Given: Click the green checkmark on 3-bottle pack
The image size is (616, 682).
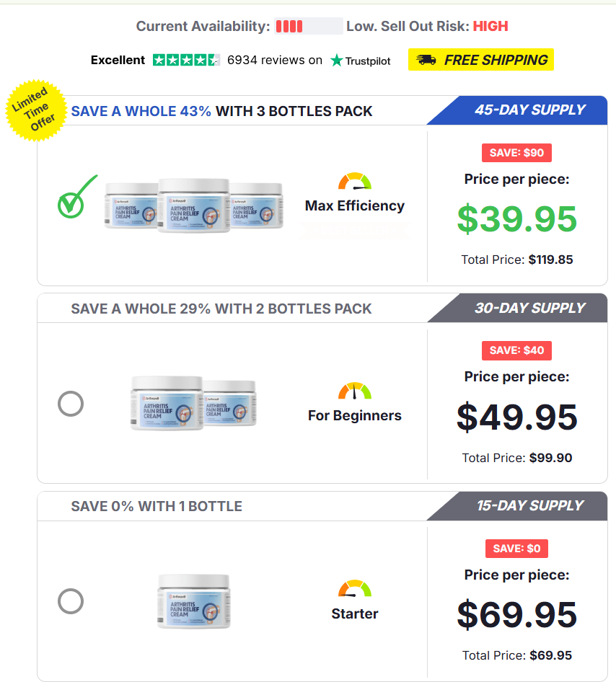Looking at the screenshot, I should click(x=75, y=198).
